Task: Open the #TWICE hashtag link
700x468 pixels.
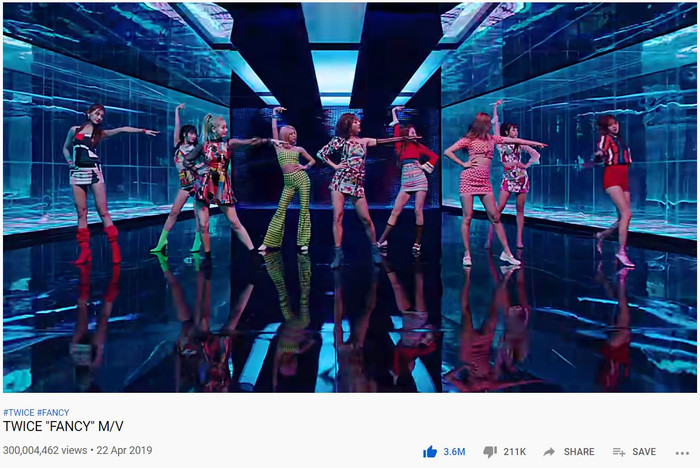Action: [18, 413]
